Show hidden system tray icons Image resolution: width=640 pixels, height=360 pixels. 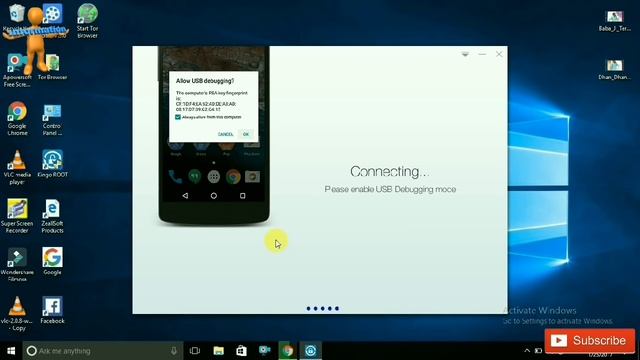(527, 351)
